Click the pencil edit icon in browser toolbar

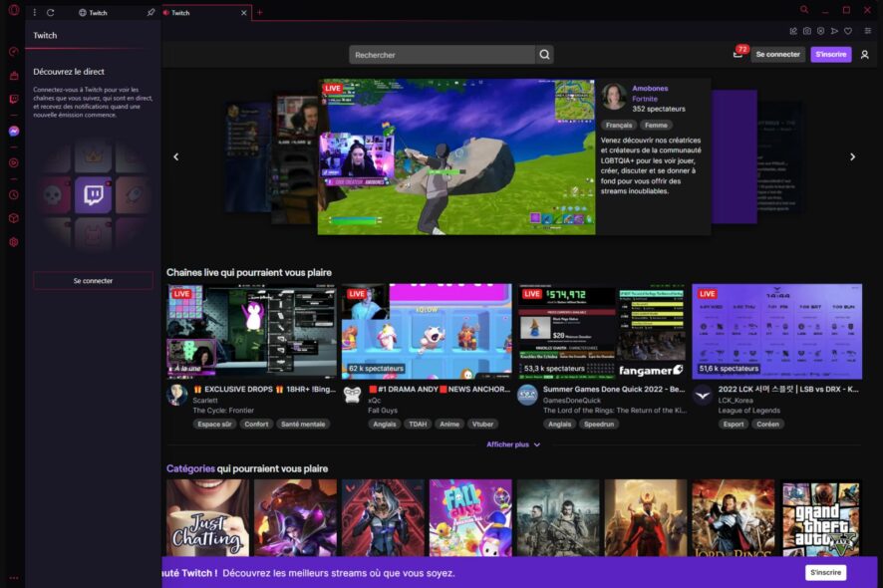point(793,31)
